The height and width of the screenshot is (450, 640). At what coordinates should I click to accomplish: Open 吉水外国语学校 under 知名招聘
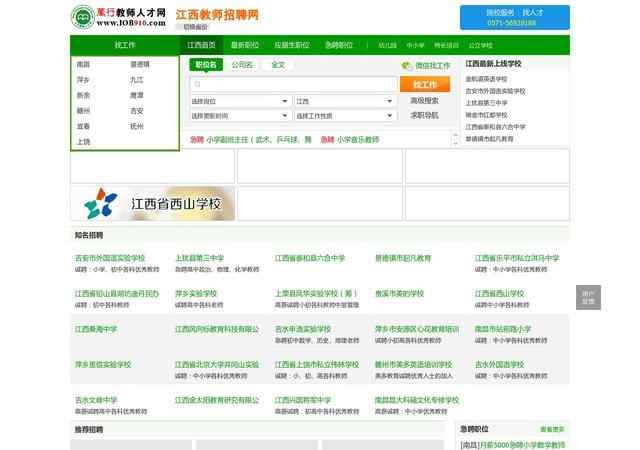[499, 365]
